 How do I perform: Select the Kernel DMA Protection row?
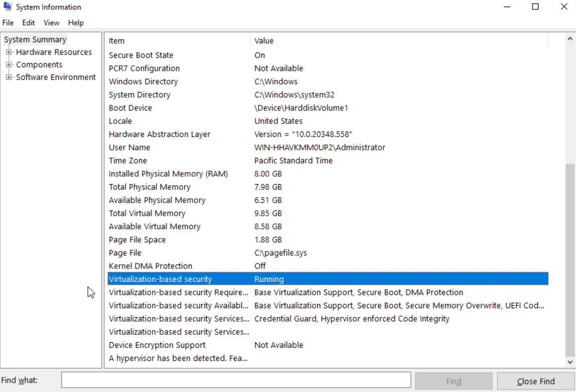[x=151, y=266]
